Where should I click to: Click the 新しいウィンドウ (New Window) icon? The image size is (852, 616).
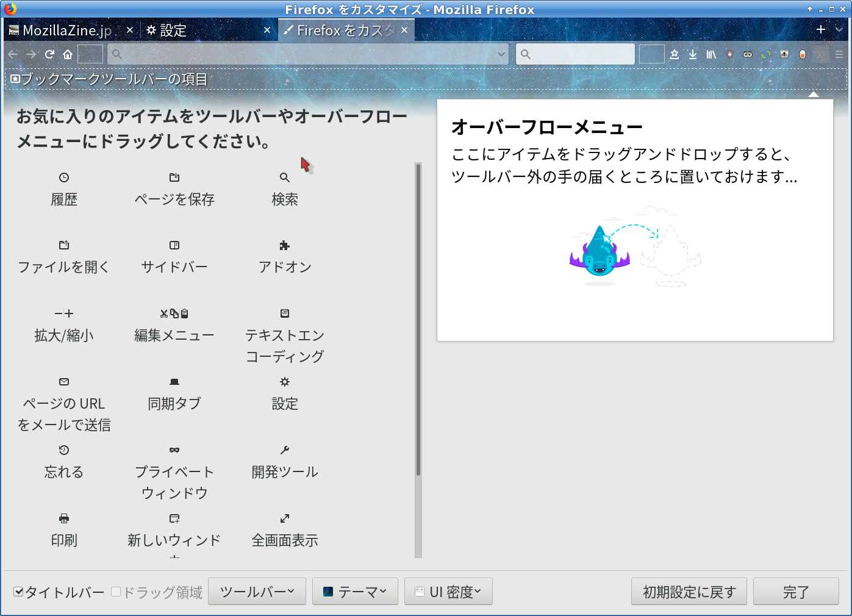pos(174,518)
